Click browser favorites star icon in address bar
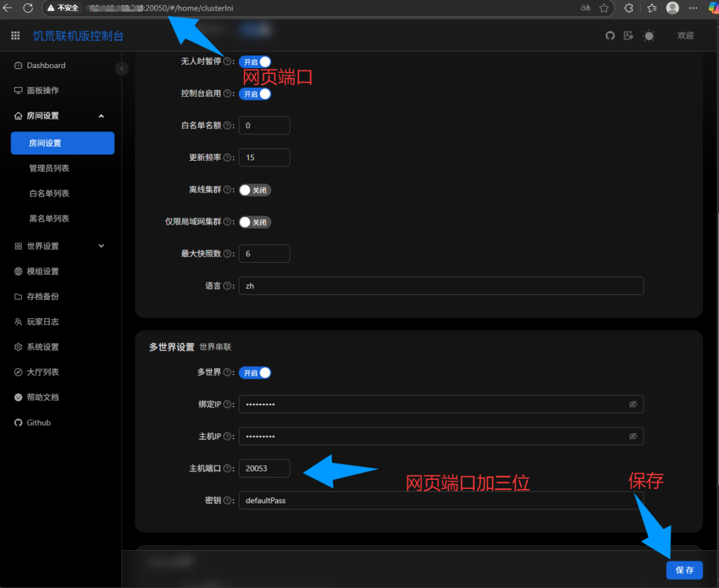 (x=604, y=8)
